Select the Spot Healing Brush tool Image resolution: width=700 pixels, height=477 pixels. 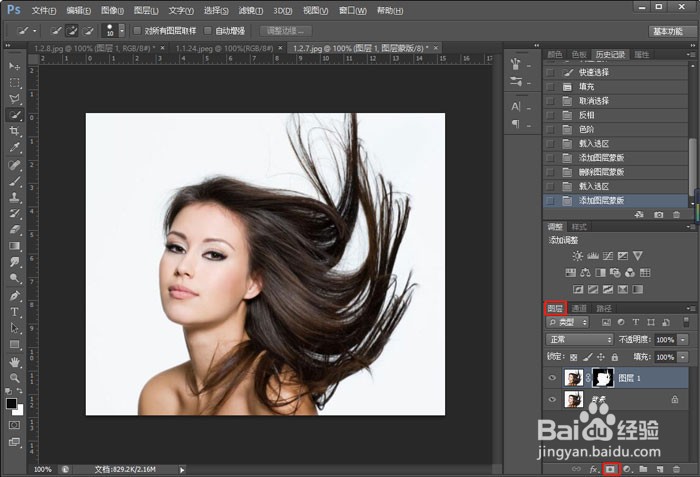pyautogui.click(x=14, y=165)
